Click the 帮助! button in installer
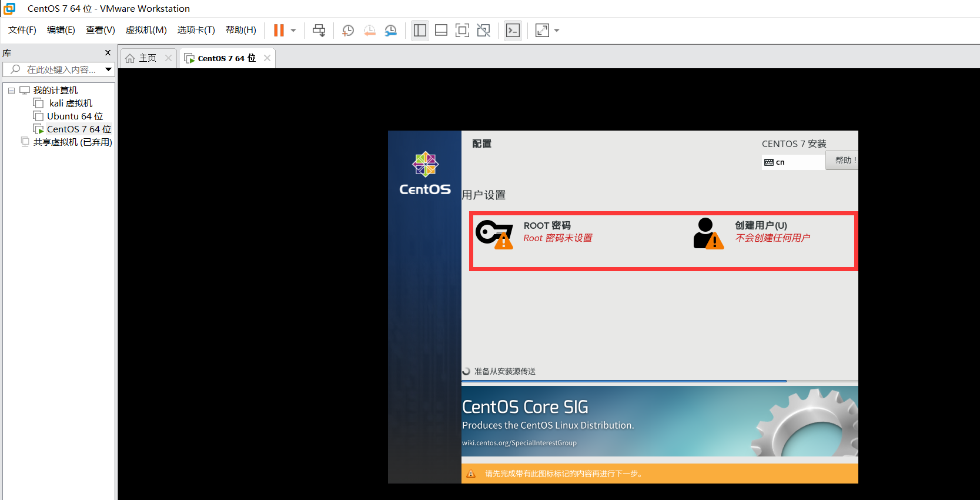Image resolution: width=980 pixels, height=500 pixels. click(842, 160)
